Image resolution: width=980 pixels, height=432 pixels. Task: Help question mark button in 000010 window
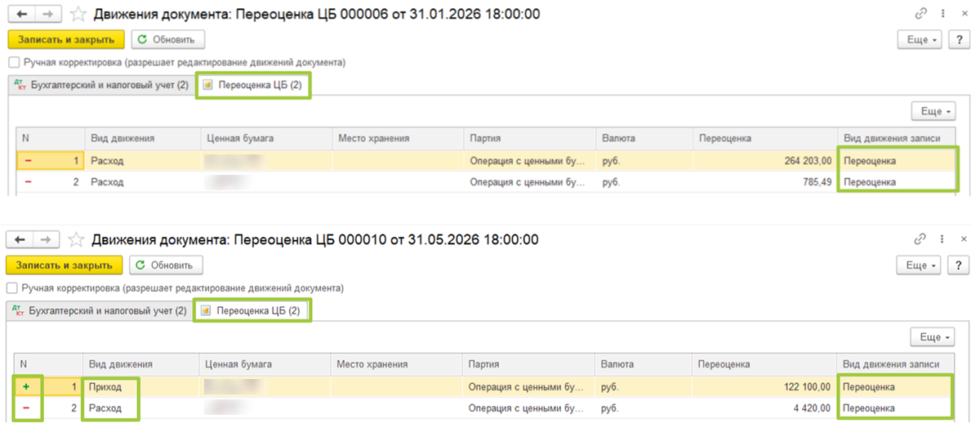(957, 265)
